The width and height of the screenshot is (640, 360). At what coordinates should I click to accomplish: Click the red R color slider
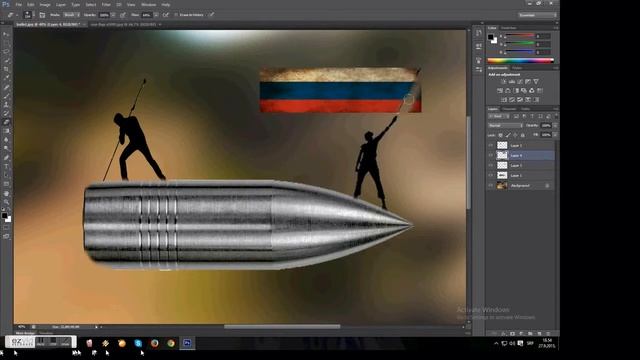click(520, 35)
